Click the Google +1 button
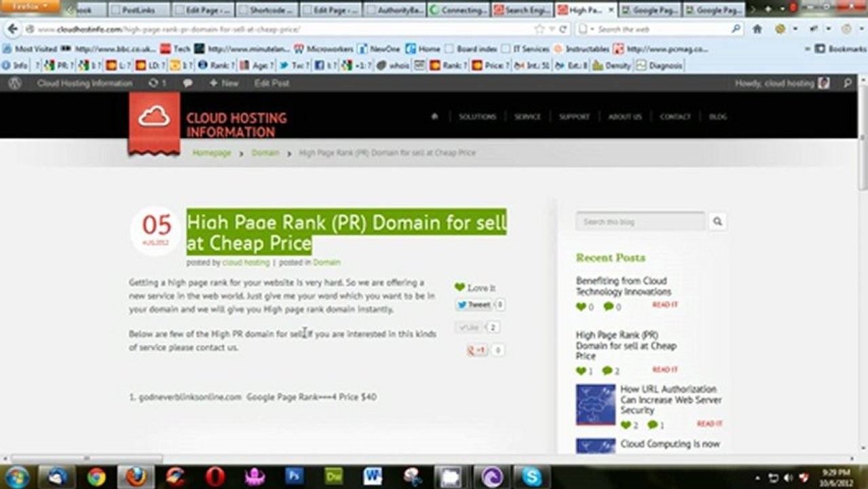Image resolution: width=868 pixels, height=489 pixels. pos(477,350)
